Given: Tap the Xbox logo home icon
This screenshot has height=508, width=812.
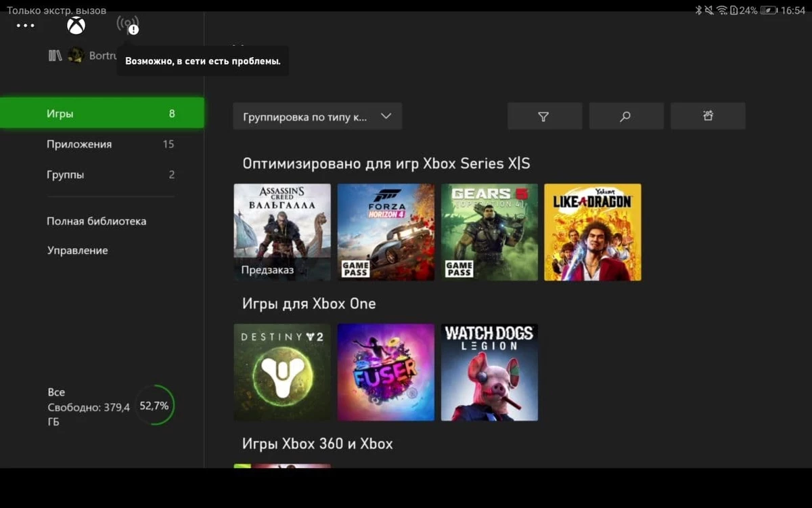Looking at the screenshot, I should [76, 26].
